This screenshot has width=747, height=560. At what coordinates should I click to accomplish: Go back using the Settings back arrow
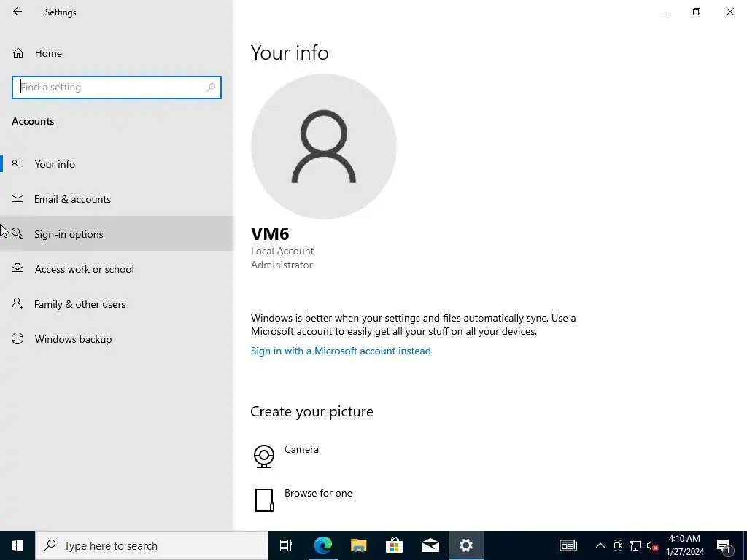(x=18, y=12)
